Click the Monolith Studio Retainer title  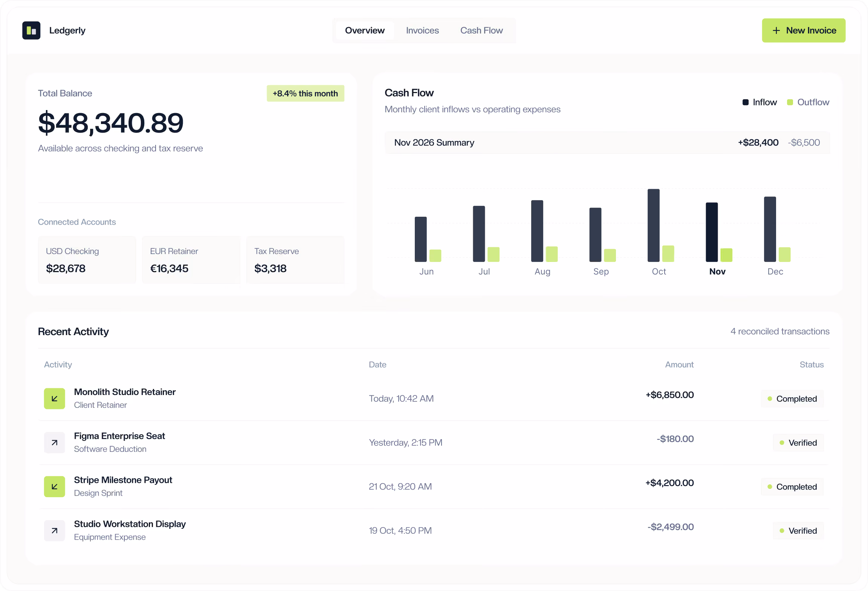pos(125,392)
